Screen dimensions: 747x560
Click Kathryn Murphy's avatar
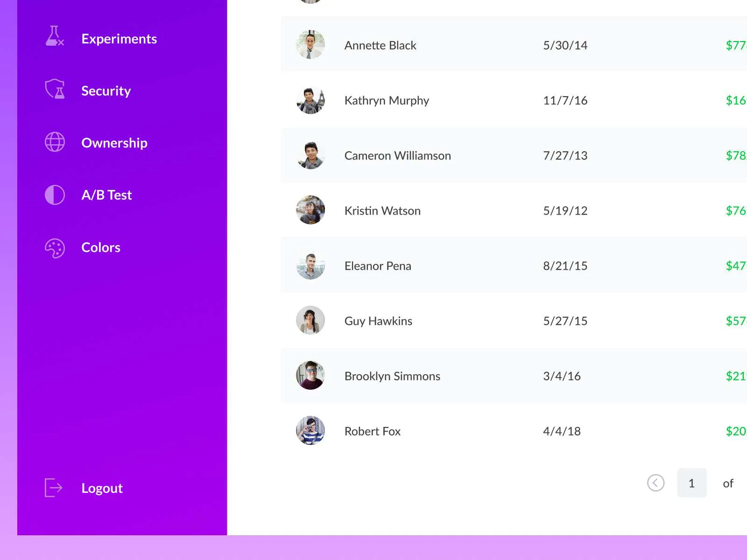pos(310,100)
